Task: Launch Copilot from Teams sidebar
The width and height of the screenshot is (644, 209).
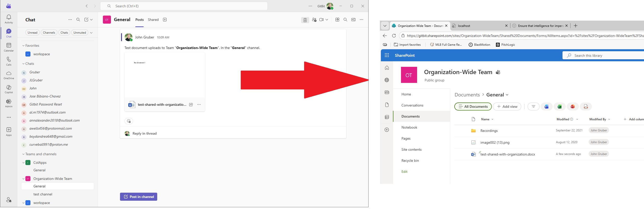Action: point(9,89)
